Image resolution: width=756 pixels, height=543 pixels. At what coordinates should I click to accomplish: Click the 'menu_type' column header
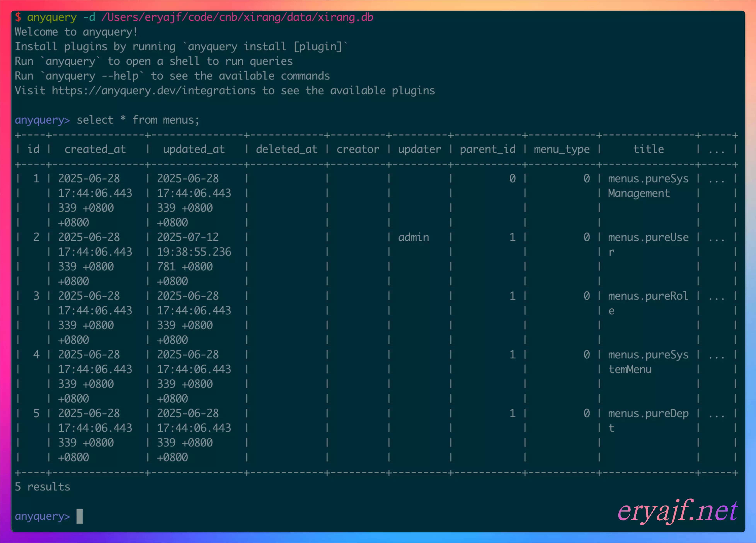pos(562,149)
